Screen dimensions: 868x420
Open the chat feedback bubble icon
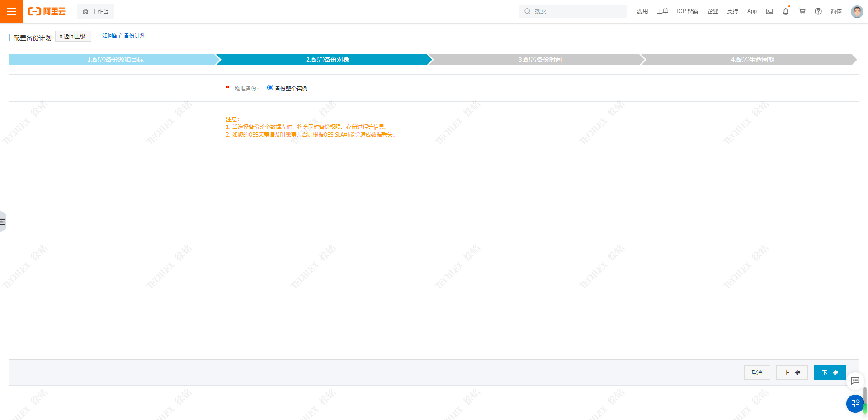pyautogui.click(x=855, y=381)
